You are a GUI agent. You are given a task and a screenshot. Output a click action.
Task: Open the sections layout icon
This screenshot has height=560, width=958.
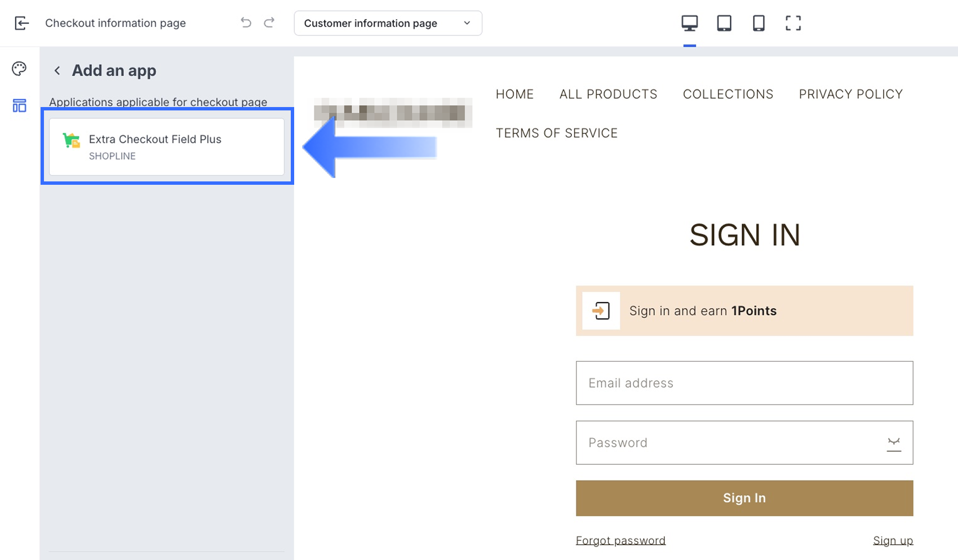[x=19, y=105]
